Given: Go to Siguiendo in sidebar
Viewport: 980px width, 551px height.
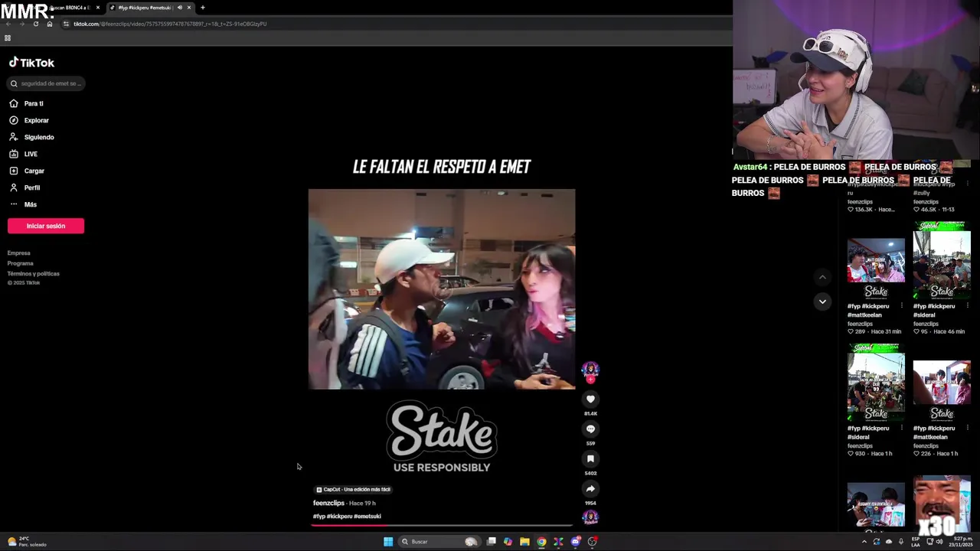Looking at the screenshot, I should point(32,137).
